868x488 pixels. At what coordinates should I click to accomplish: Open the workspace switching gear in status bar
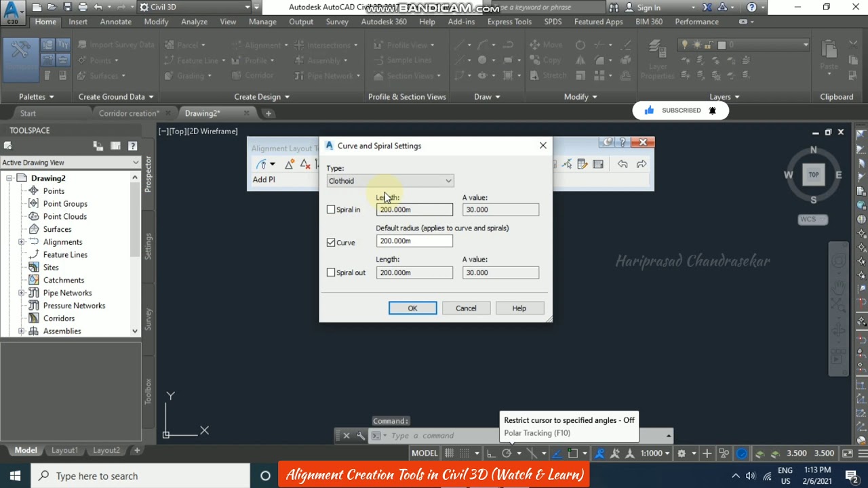tap(682, 453)
